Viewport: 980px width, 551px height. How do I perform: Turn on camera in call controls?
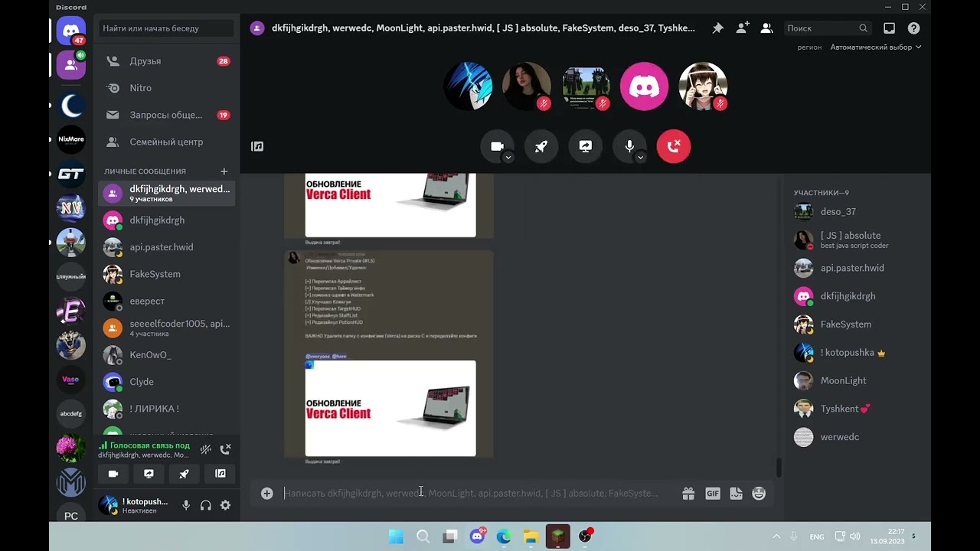496,146
